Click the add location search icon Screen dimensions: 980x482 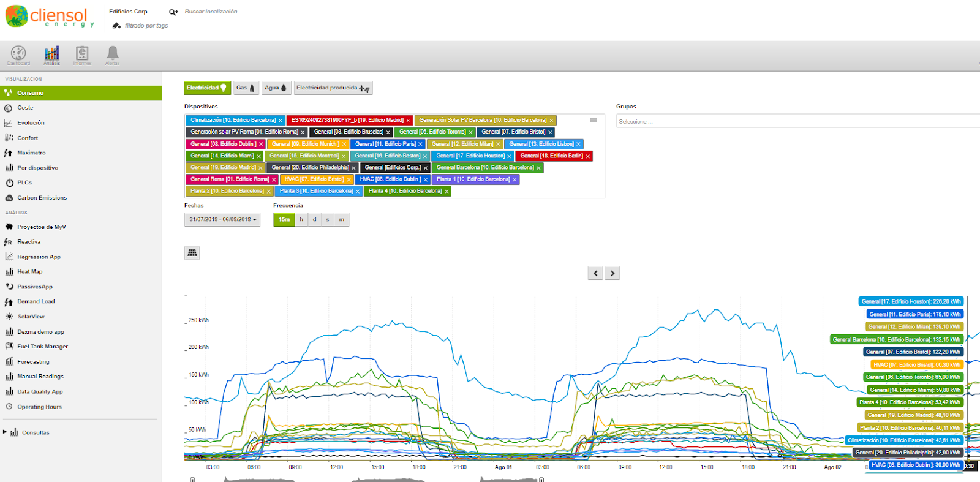click(173, 12)
